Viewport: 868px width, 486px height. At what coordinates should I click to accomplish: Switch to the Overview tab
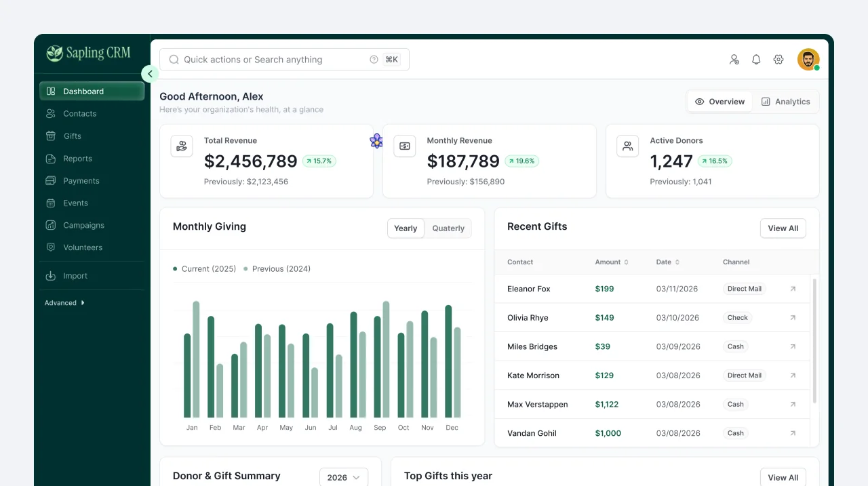pos(719,102)
